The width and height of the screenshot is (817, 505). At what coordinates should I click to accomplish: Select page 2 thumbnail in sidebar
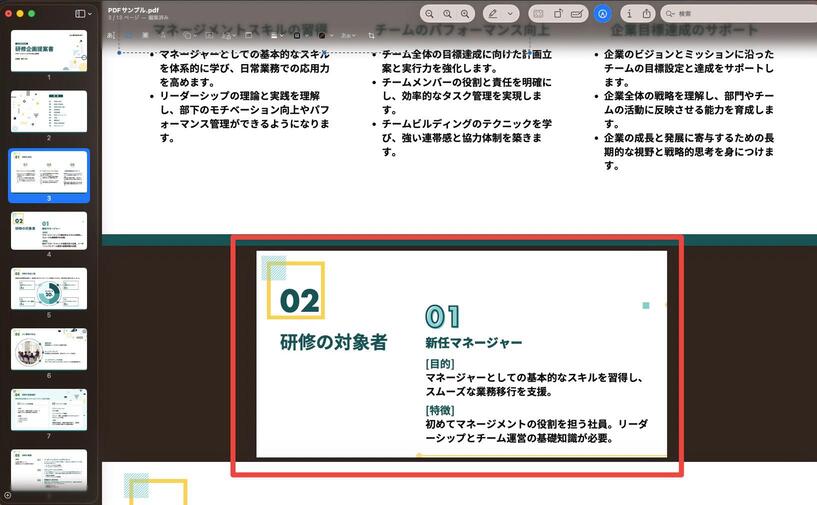49,111
